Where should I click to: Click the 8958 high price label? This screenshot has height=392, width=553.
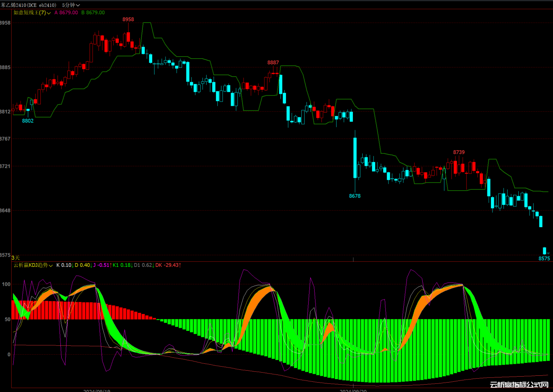click(x=128, y=20)
